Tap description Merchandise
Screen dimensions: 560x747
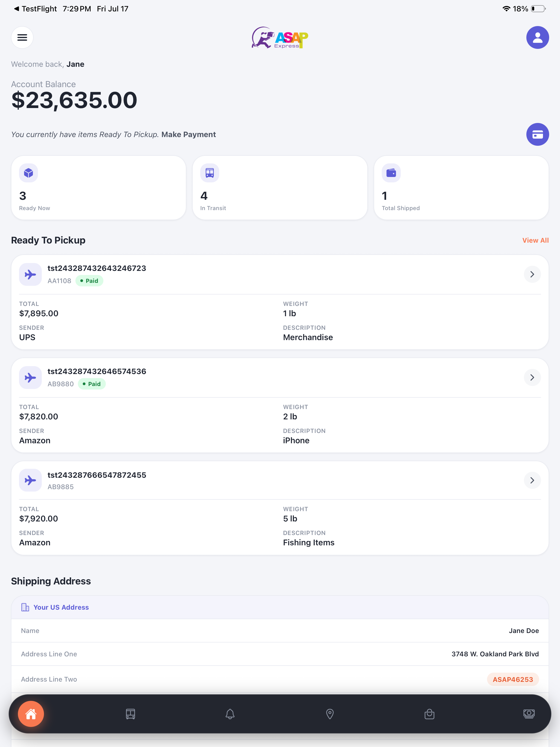coord(308,337)
